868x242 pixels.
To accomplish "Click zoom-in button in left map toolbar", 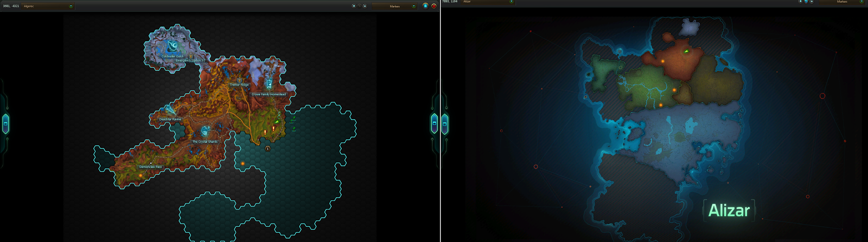I will [354, 6].
